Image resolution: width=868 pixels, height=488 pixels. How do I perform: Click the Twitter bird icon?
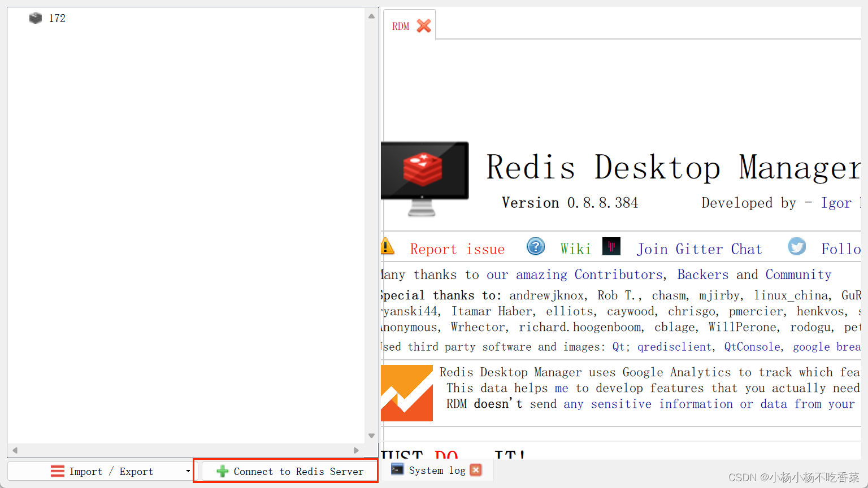pos(797,246)
